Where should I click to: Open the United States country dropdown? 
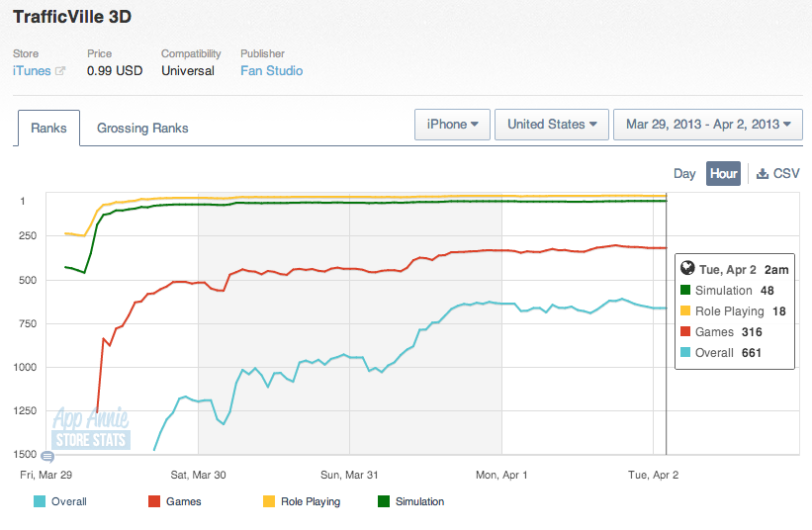click(x=552, y=125)
